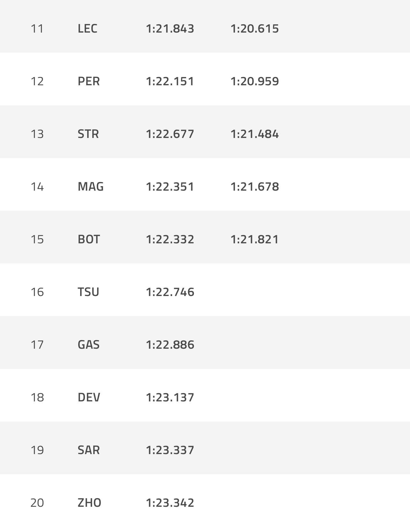This screenshot has height=532, width=410.
Task: Click PER's first time 1:22.151
Action: [170, 81]
